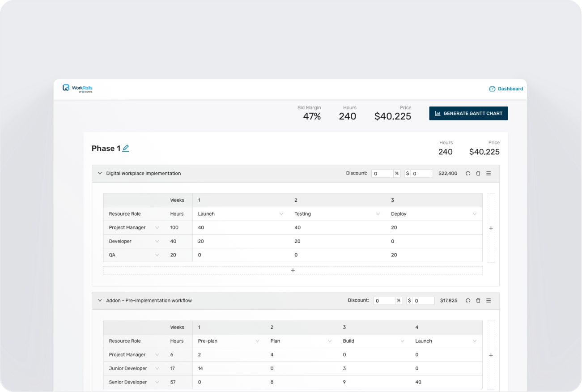This screenshot has height=392, width=582.
Task: Set Digital Workplace discount dollar field
Action: click(422, 174)
